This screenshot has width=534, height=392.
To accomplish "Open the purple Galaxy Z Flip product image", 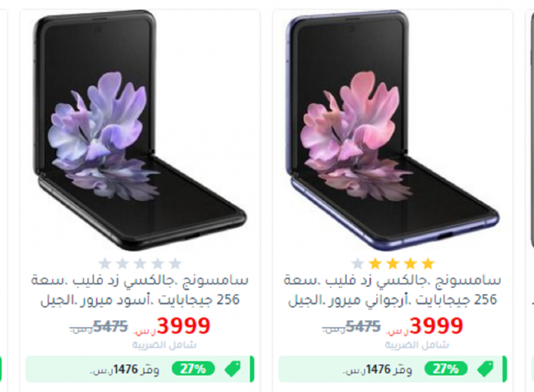I will pyautogui.click(x=392, y=131).
